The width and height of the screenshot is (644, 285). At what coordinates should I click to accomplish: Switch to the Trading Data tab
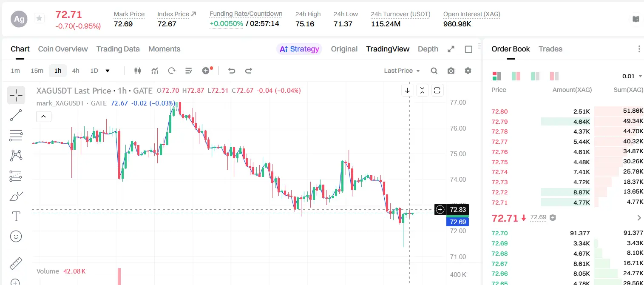click(x=118, y=49)
